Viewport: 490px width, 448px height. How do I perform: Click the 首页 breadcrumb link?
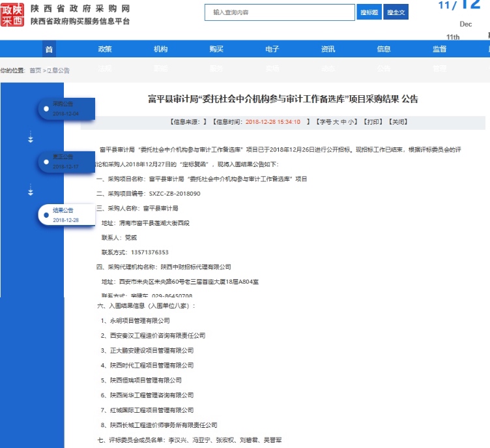click(35, 70)
